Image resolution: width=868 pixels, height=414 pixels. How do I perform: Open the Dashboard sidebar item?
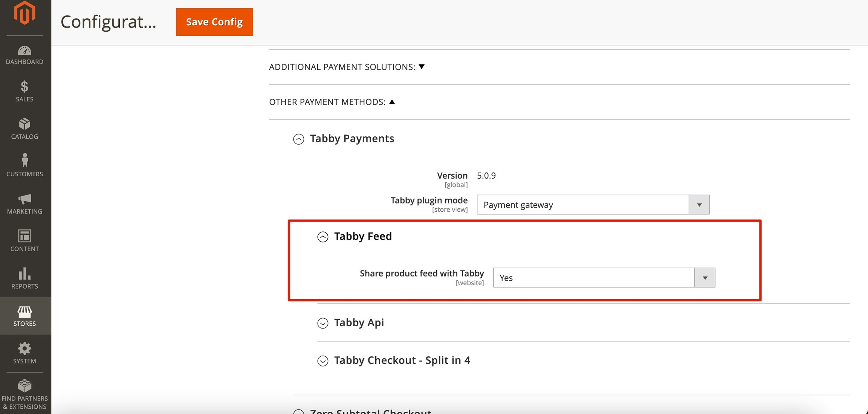[25, 55]
